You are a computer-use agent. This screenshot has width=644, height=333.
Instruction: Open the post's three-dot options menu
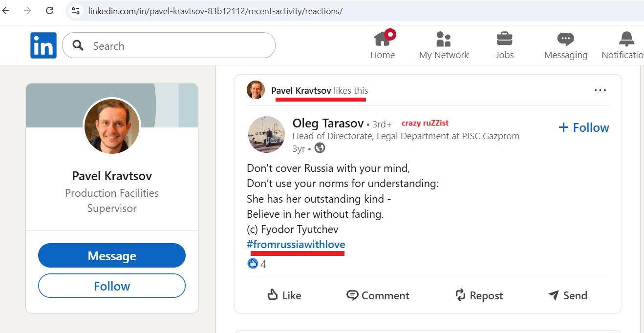600,90
